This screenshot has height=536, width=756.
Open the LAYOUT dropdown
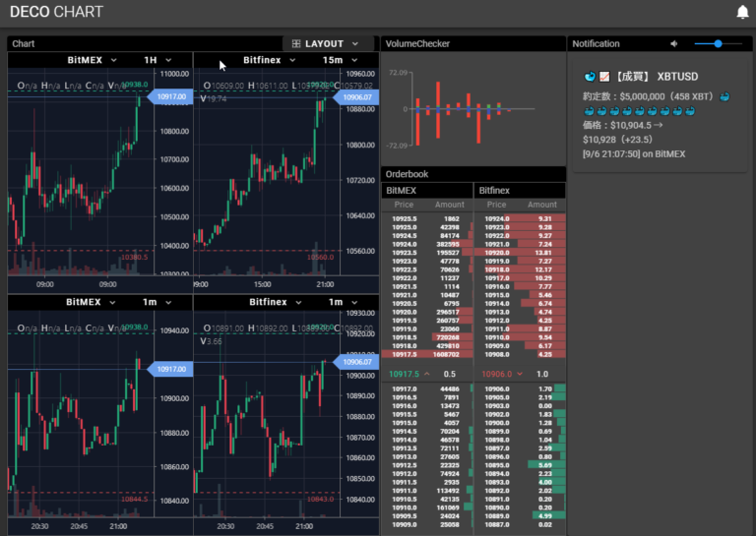pos(332,44)
